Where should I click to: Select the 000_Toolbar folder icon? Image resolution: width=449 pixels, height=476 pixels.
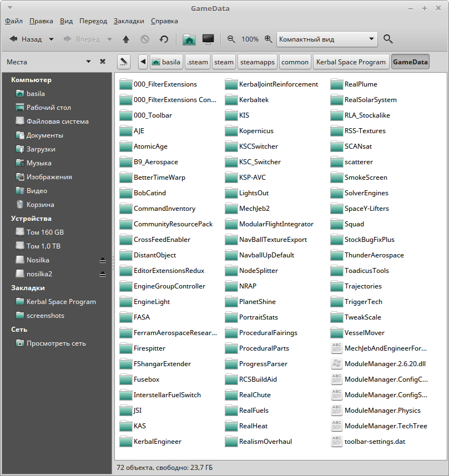click(126, 115)
